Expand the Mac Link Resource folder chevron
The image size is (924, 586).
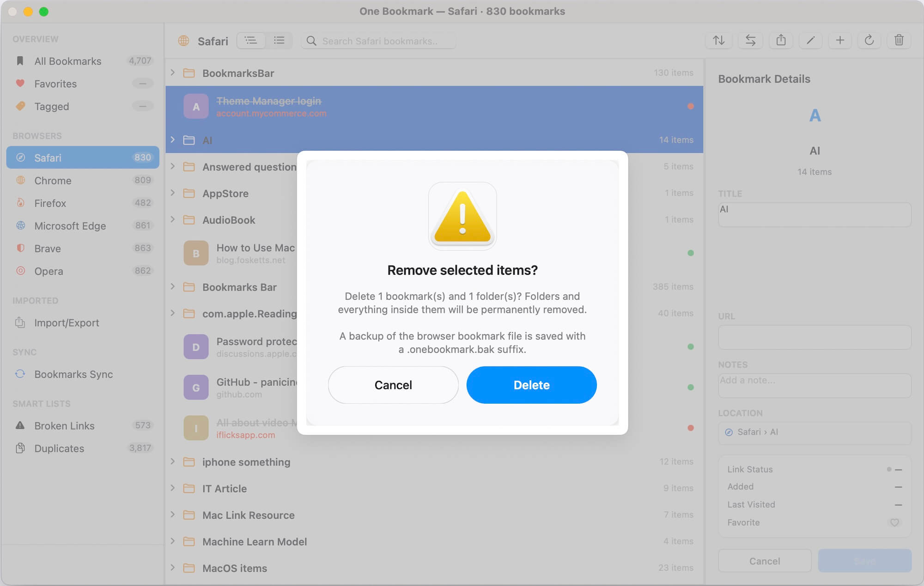tap(173, 514)
